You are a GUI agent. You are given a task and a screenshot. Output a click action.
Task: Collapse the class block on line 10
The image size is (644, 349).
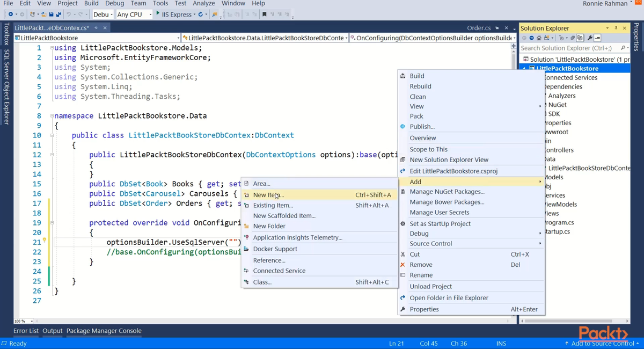[x=52, y=135]
